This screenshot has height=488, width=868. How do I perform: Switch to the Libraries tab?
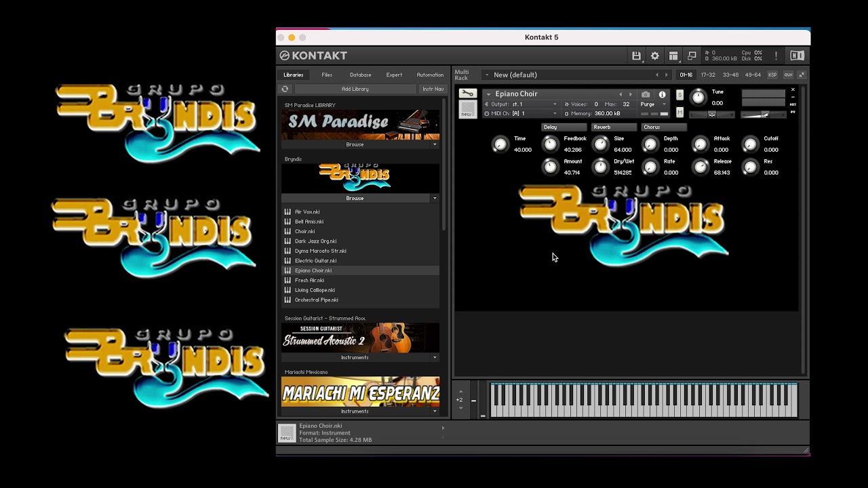coord(294,75)
